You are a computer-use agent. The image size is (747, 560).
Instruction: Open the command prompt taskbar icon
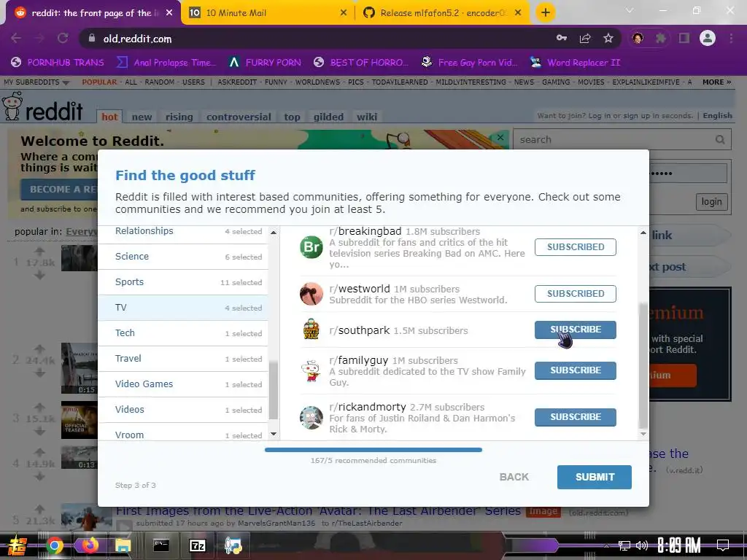click(161, 545)
